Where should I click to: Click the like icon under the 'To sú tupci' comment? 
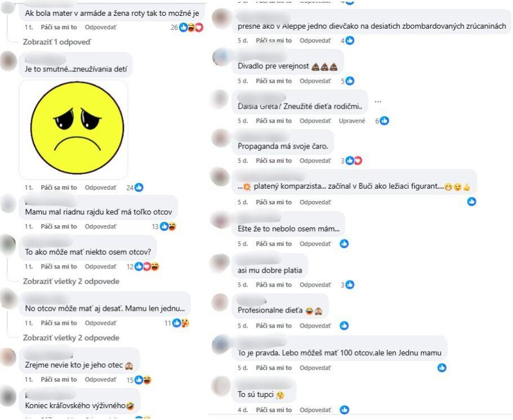pyautogui.click(x=344, y=409)
